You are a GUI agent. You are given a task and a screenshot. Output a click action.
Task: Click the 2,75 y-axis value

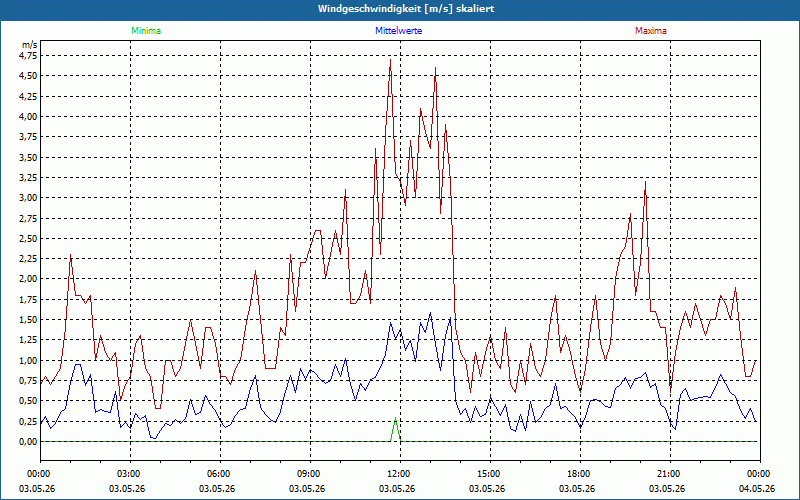pos(29,218)
